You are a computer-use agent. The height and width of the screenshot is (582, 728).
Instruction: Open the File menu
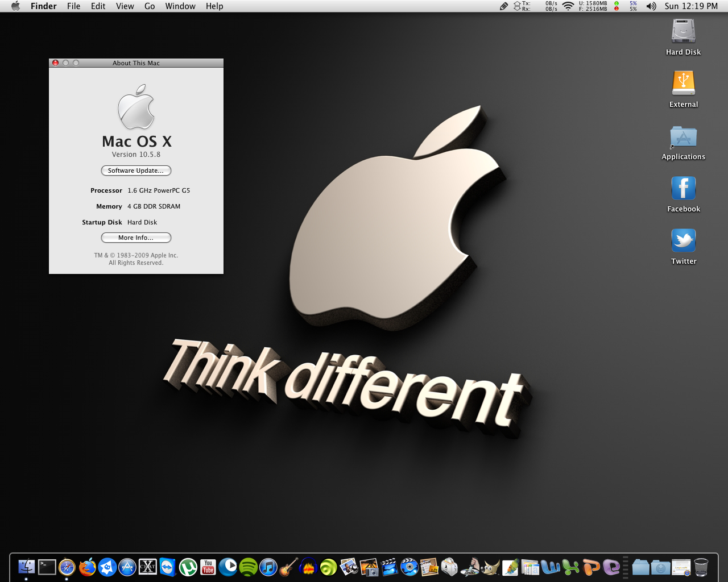[x=73, y=6]
